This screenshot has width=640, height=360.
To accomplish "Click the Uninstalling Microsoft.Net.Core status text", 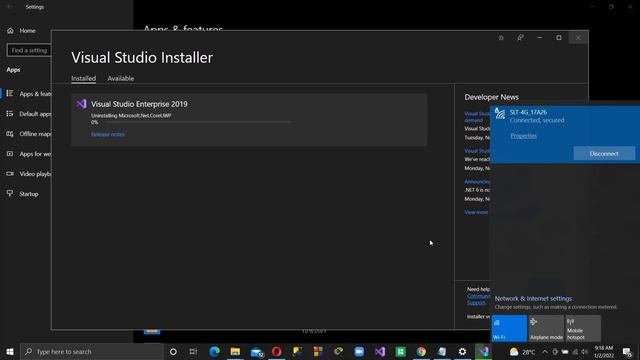I will (131, 116).
